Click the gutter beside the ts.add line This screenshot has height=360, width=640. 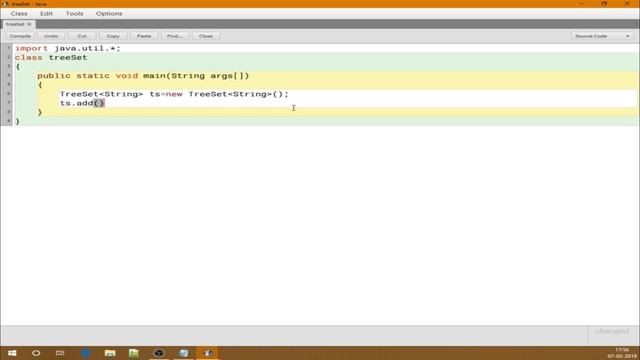pyautogui.click(x=8, y=103)
